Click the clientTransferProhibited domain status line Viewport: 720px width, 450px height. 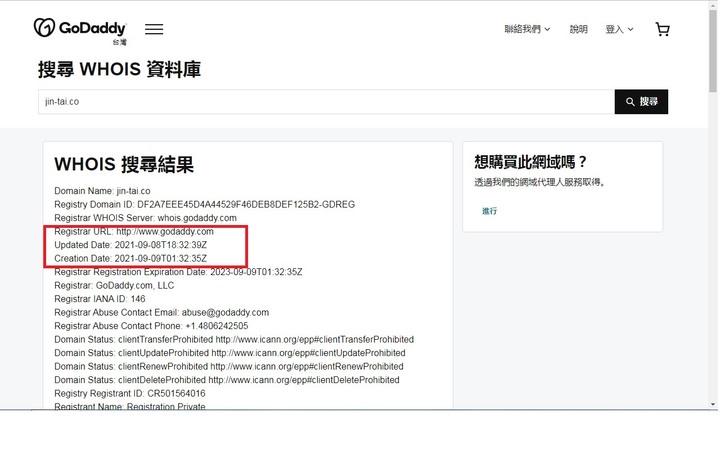click(234, 339)
